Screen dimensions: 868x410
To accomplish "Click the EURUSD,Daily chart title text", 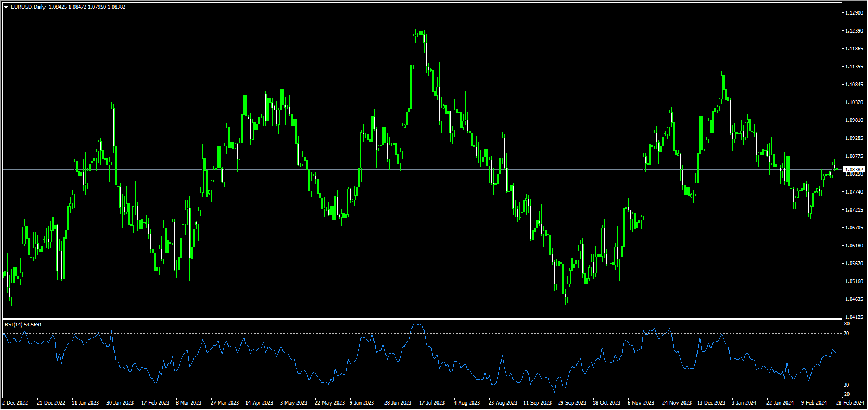I will pos(28,7).
